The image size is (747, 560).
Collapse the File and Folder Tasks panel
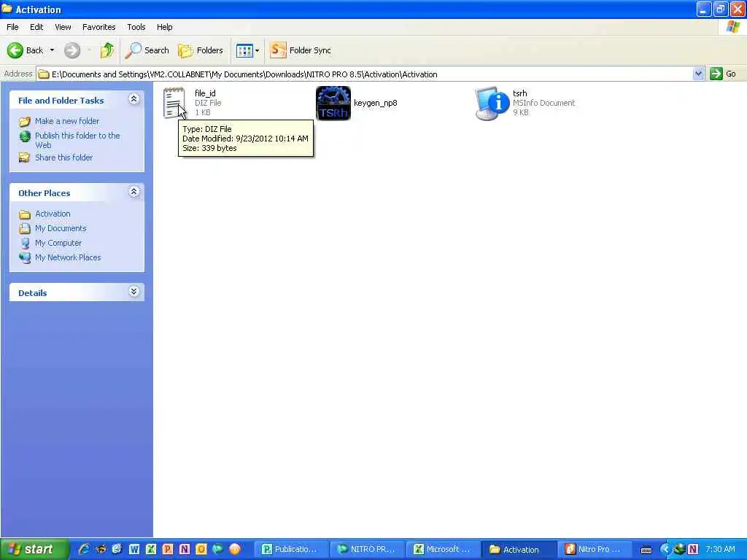point(134,99)
